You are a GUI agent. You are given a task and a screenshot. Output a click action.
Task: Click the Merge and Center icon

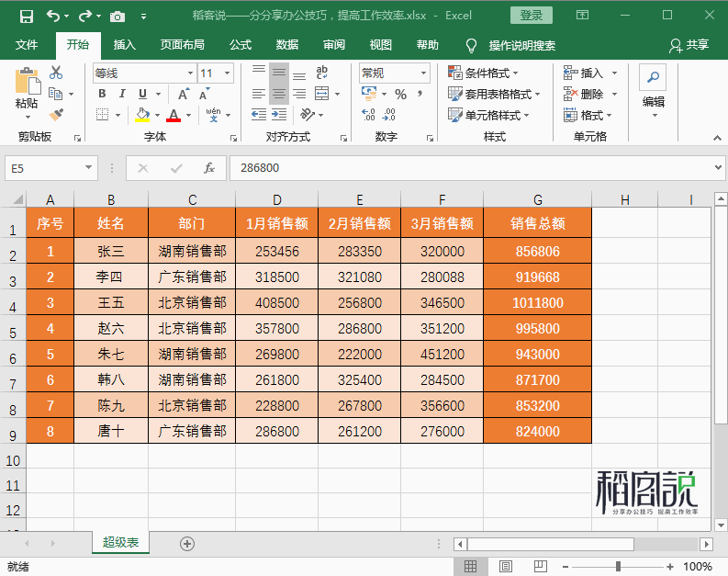pyautogui.click(x=321, y=94)
